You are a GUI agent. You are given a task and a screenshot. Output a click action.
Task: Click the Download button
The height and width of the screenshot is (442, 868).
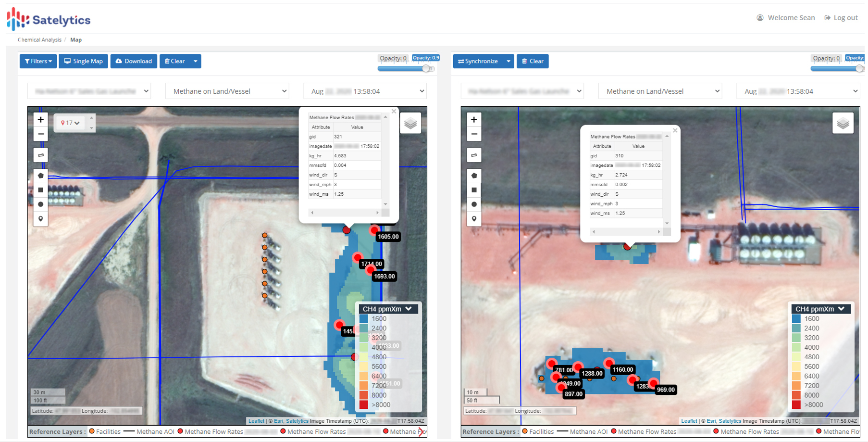[134, 61]
